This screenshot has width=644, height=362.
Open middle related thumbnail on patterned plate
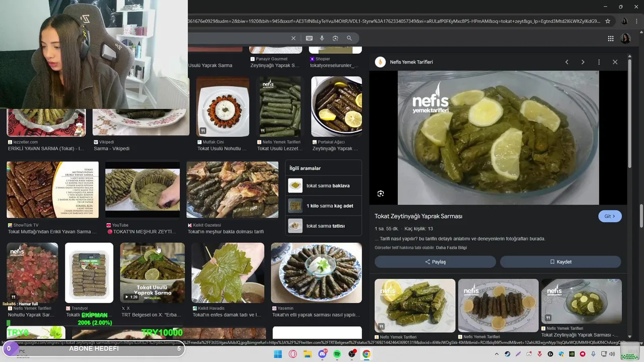(x=498, y=305)
